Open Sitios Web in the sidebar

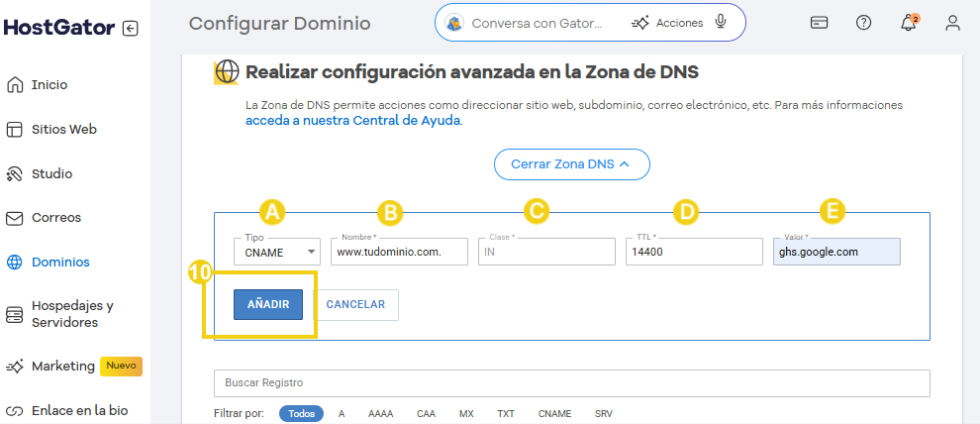point(63,129)
